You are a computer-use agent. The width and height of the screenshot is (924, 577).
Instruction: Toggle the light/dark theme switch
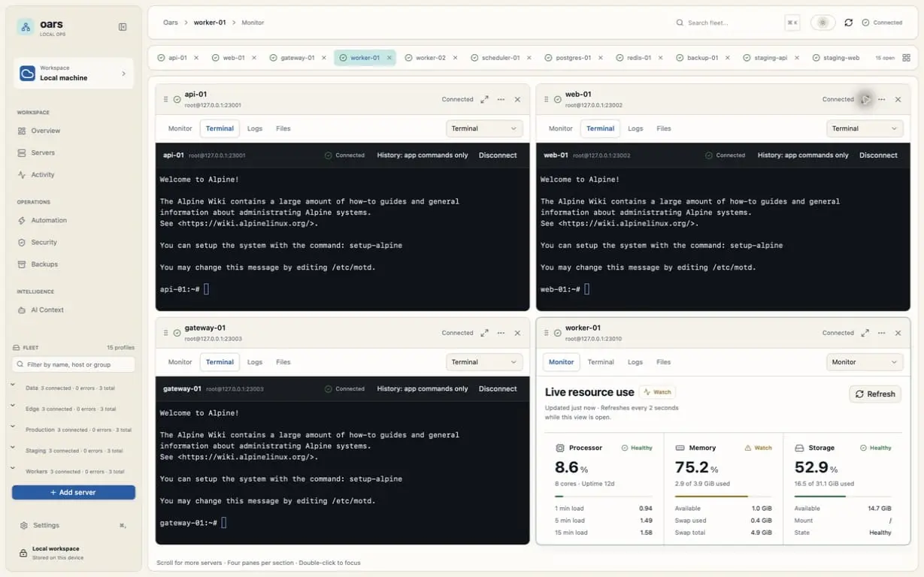pyautogui.click(x=823, y=23)
